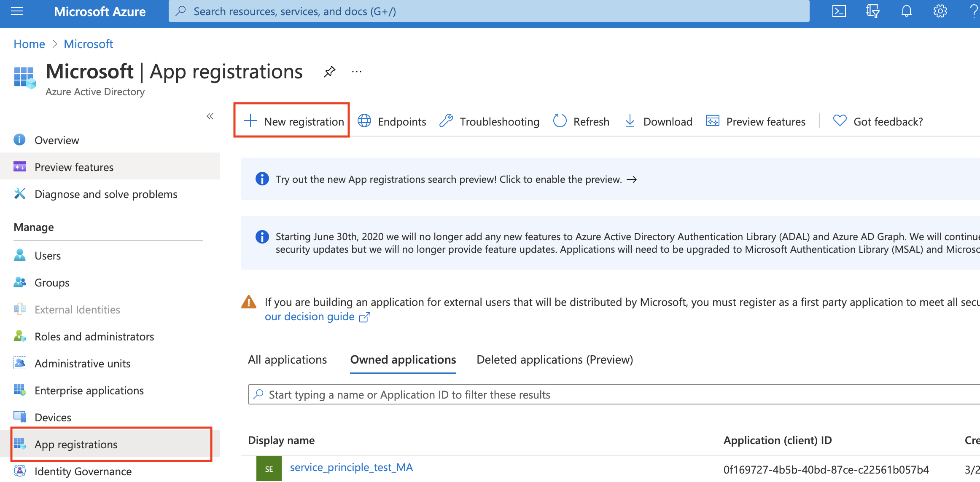The height and width of the screenshot is (482, 980).
Task: Select Enterprise applications from sidebar
Action: [88, 390]
